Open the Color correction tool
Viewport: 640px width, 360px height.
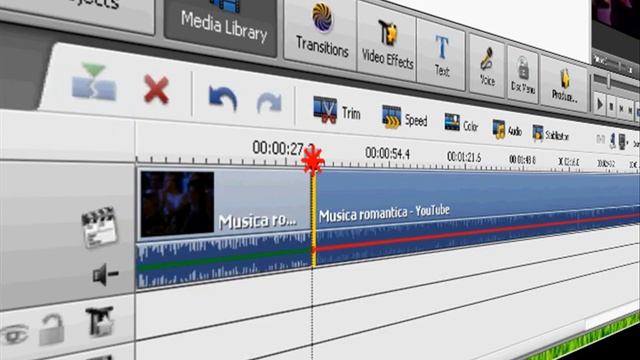pos(461,124)
